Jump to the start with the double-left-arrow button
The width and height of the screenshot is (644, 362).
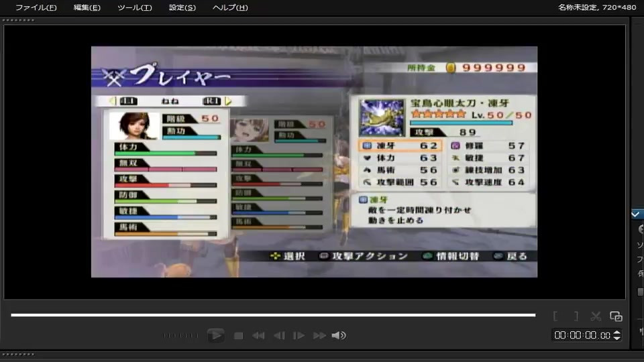point(258,336)
